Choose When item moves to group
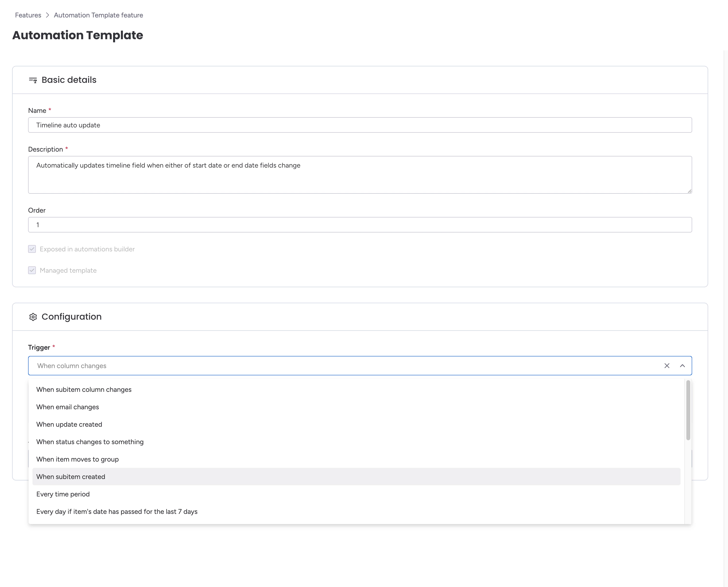The width and height of the screenshot is (728, 587). point(77,459)
